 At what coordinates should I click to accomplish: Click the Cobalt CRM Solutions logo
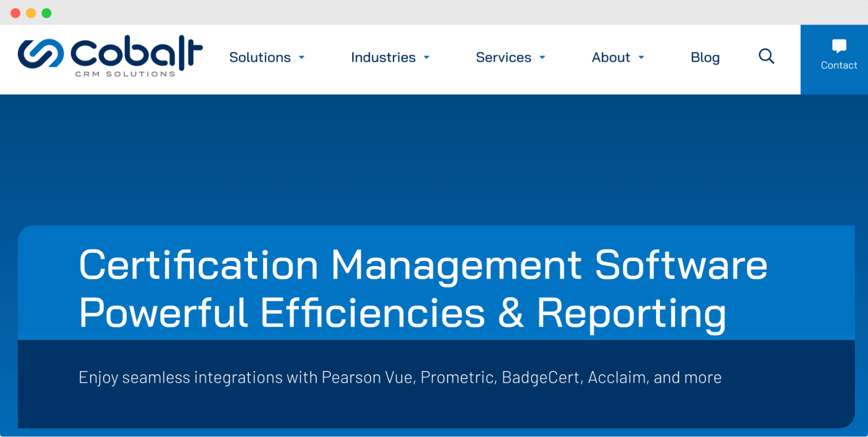pos(110,56)
